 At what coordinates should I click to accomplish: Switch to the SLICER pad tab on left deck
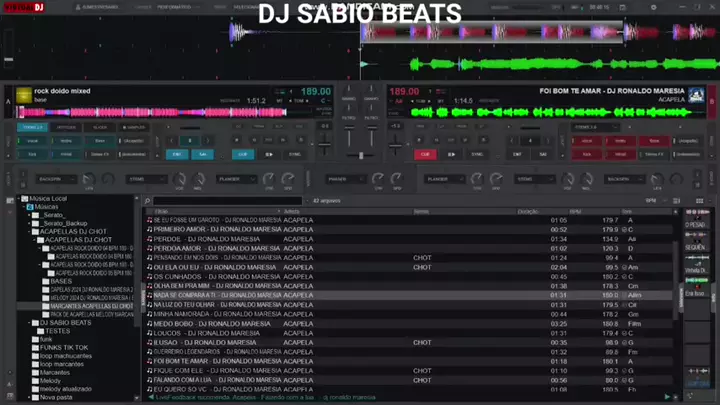pos(100,127)
